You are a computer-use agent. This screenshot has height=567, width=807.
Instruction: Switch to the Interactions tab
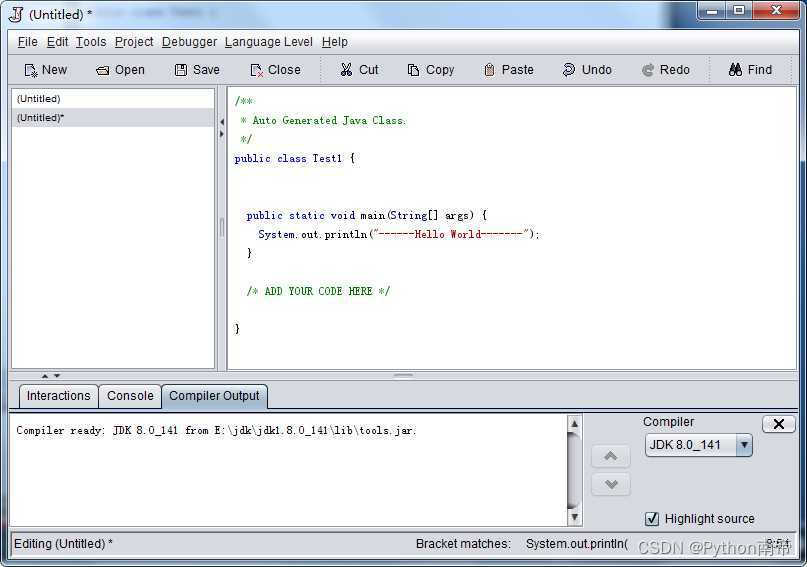(58, 396)
